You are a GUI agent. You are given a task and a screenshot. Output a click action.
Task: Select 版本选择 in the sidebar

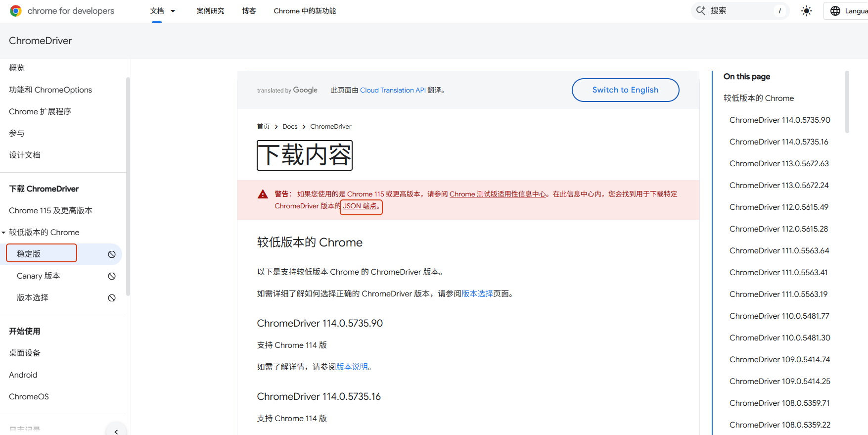click(x=33, y=297)
